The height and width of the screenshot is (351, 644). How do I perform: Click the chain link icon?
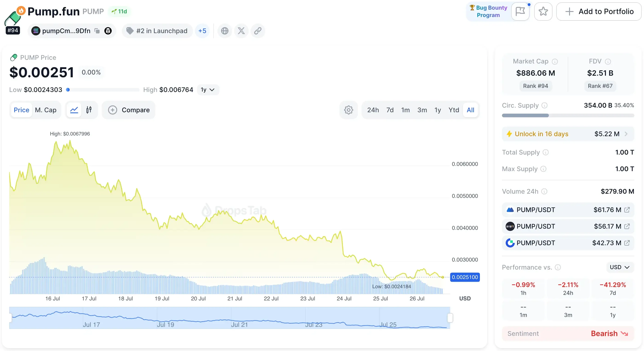[x=257, y=31]
